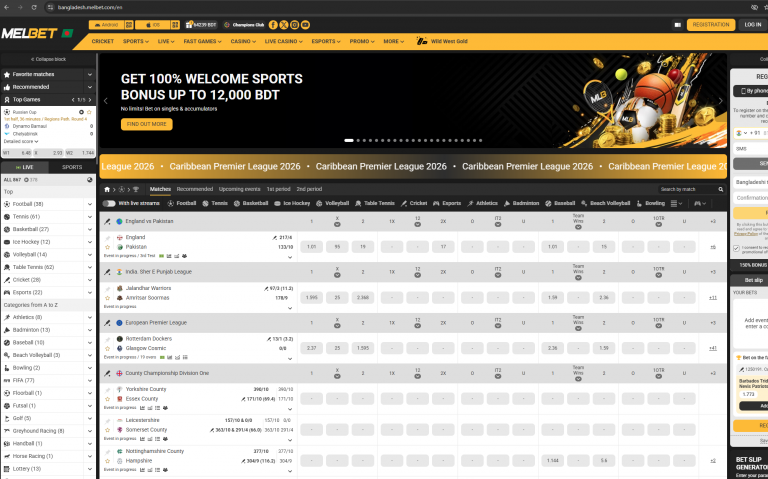This screenshot has height=479, width=768.
Task: Toggle With live streams switch
Action: tap(109, 203)
